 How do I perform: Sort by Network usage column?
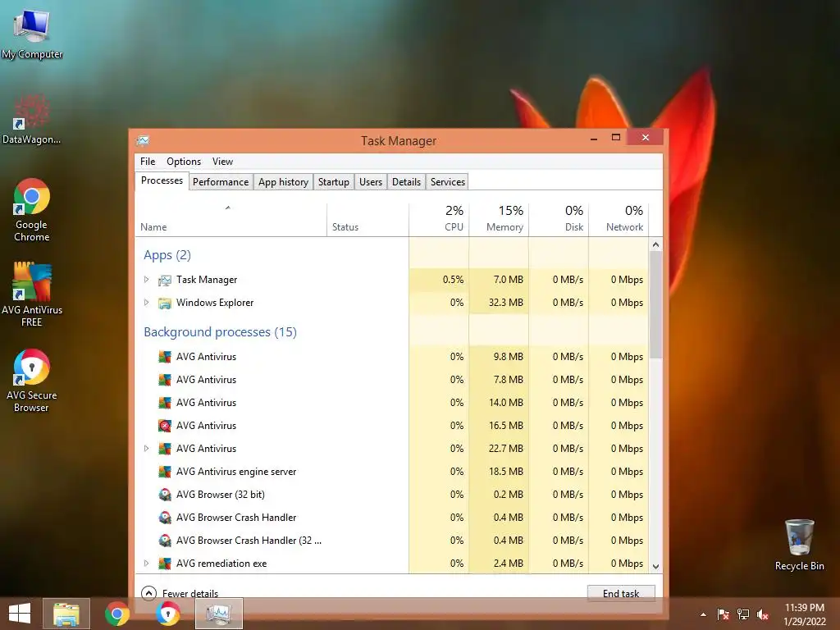619,220
